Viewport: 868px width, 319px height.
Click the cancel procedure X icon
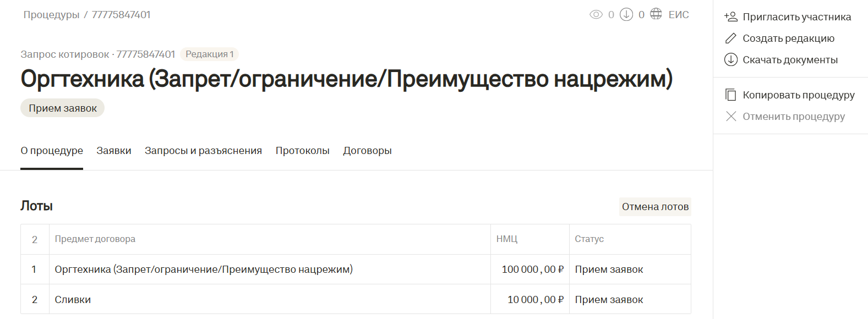click(730, 117)
